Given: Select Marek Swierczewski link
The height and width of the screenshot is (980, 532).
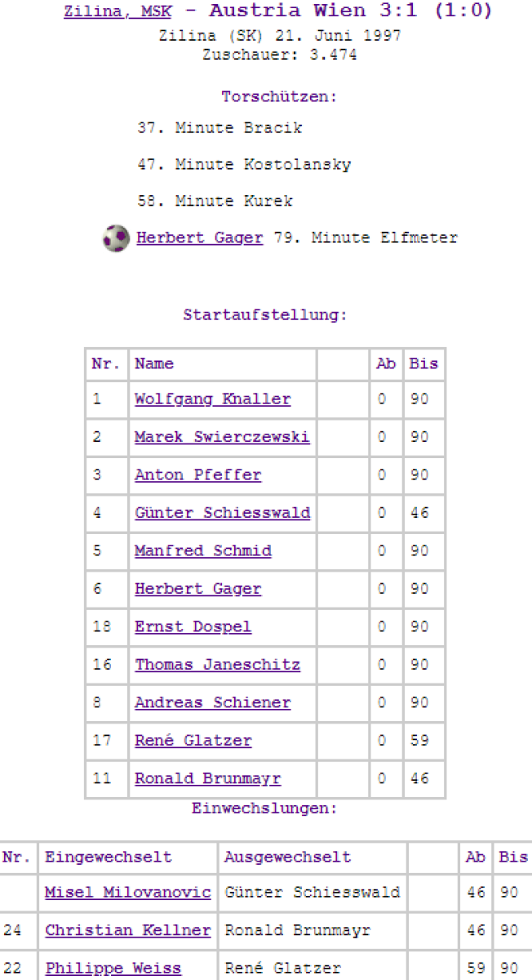Looking at the screenshot, I should pos(222,437).
